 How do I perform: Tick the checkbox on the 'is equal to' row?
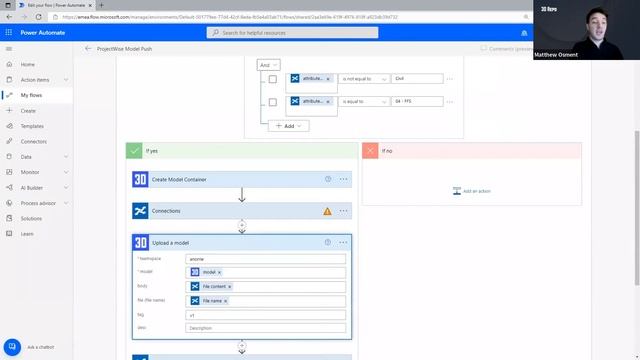click(273, 102)
